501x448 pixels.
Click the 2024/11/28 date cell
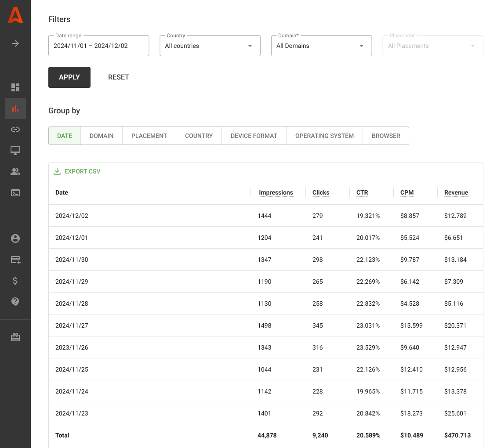click(72, 303)
